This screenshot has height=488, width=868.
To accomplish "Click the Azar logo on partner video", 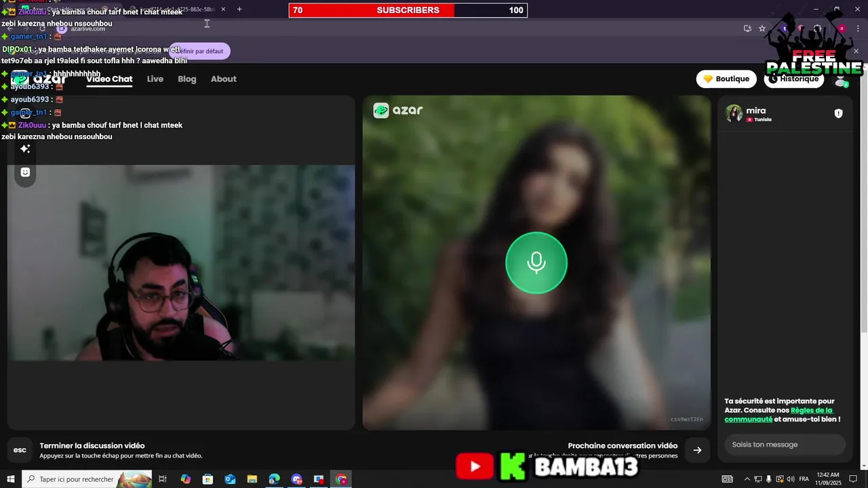I will click(398, 110).
